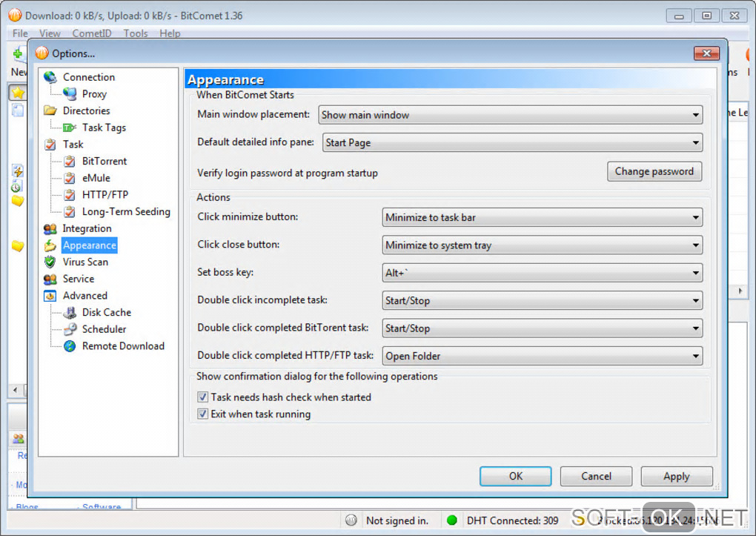The image size is (756, 536).
Task: Click the Disk Cache icon
Action: 70,313
